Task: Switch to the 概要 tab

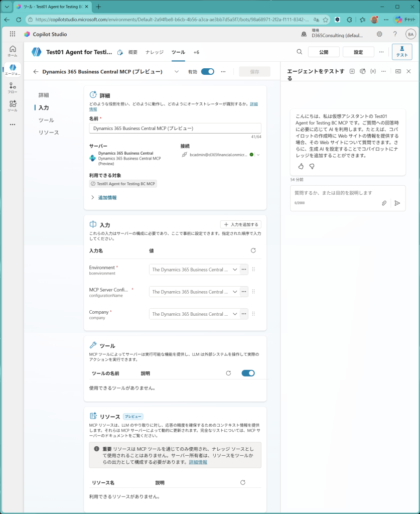Action: (x=133, y=52)
